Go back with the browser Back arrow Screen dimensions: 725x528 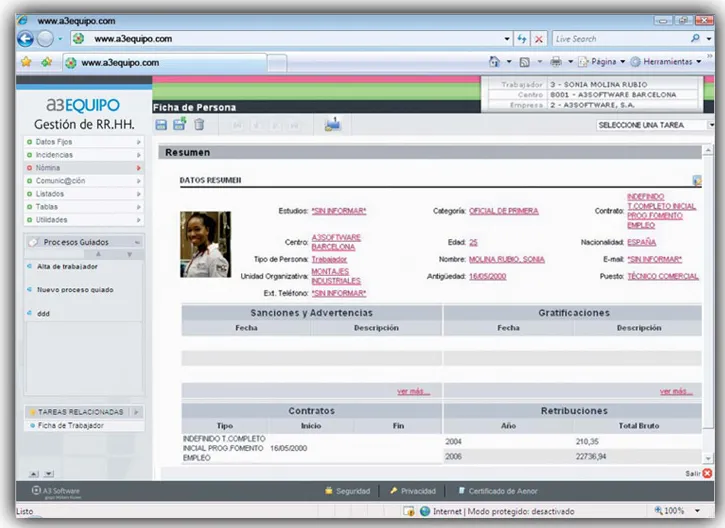tap(25, 39)
